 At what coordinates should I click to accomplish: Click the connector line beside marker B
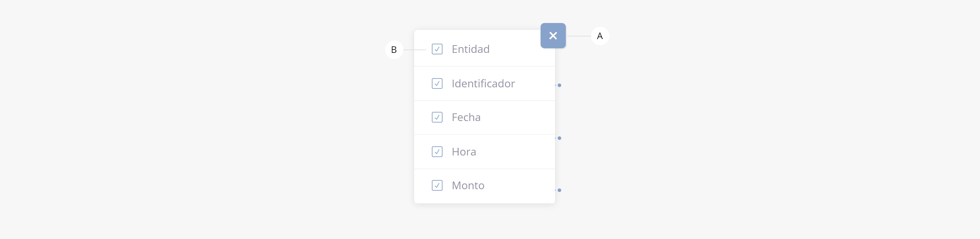pyautogui.click(x=415, y=50)
